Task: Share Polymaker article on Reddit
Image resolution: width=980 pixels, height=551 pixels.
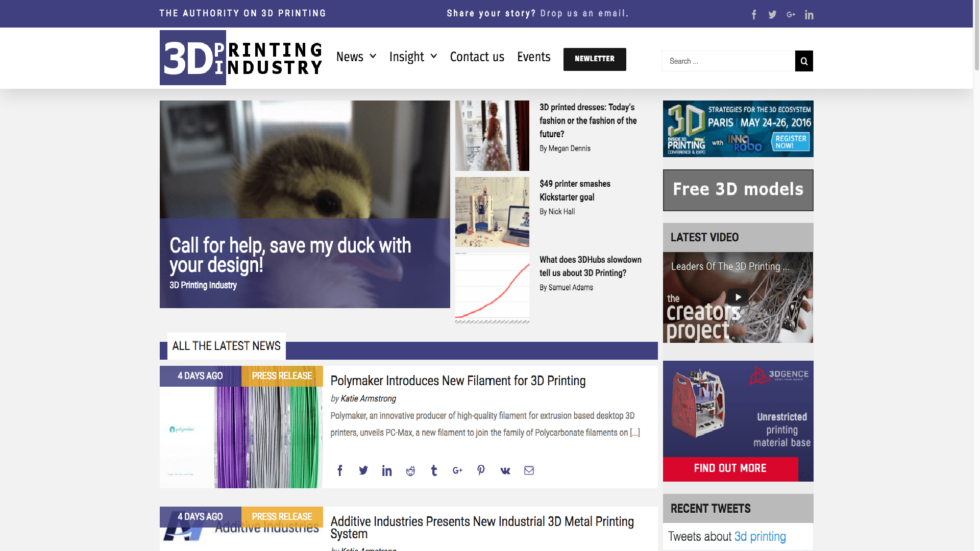Action: coord(410,470)
